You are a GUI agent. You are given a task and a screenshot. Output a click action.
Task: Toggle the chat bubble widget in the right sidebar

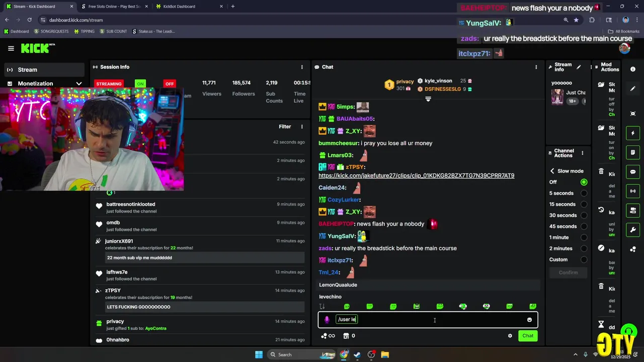point(633,172)
